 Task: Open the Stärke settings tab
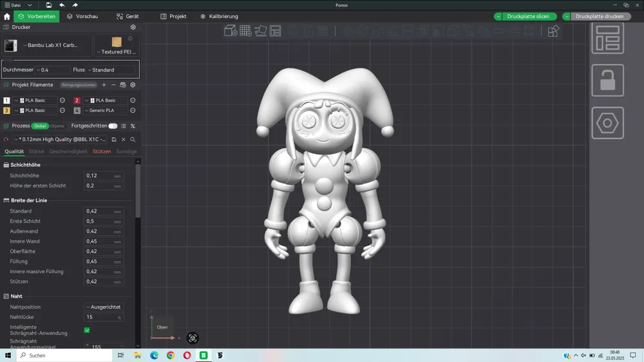click(36, 151)
